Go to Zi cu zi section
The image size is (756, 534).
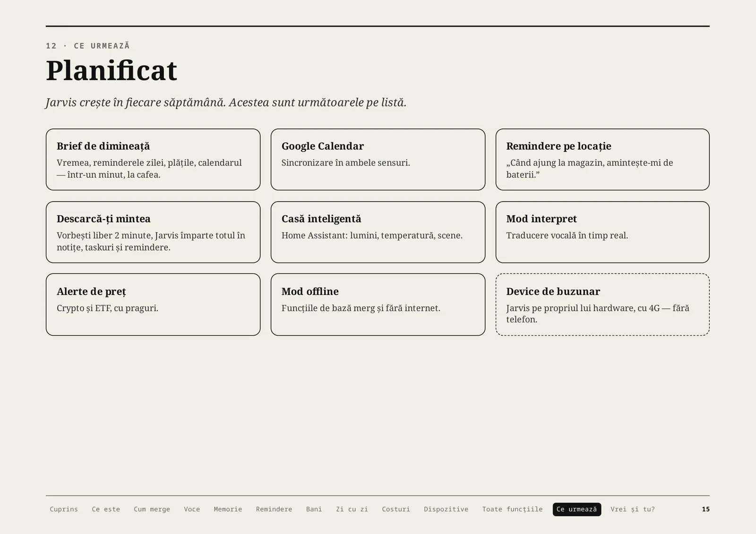coord(352,509)
